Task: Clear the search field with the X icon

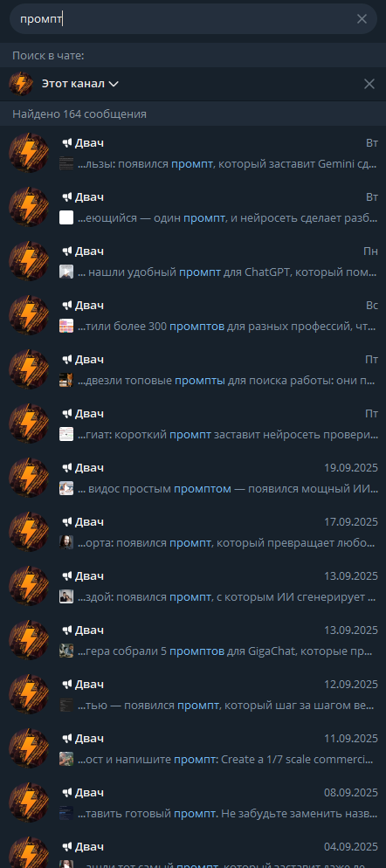Action: [x=362, y=19]
